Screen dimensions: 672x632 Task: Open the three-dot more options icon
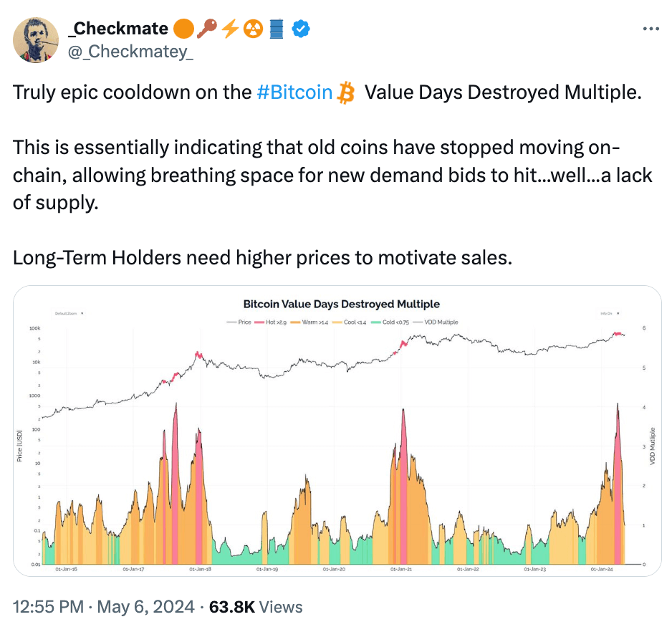[651, 28]
